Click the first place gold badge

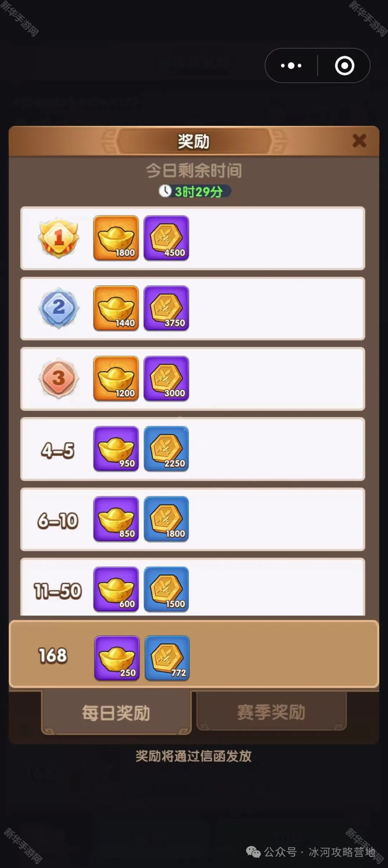click(x=59, y=238)
